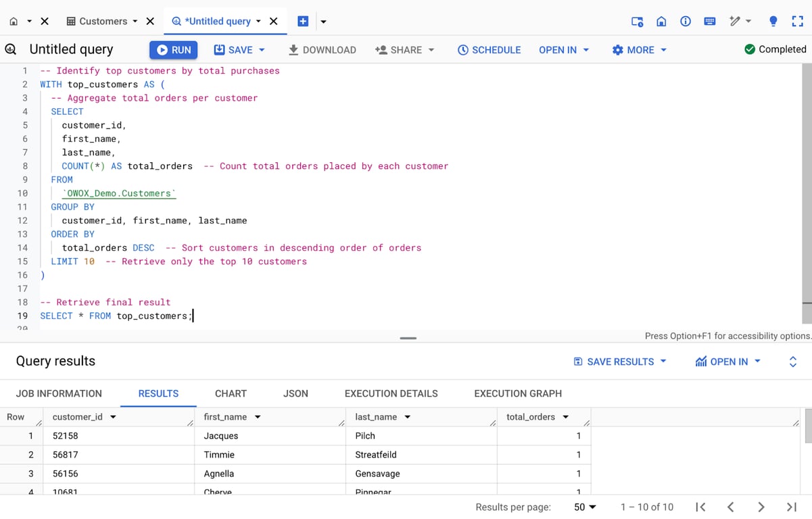Viewport: 812px width, 519px height.
Task: View the JSON tab
Action: pos(295,393)
